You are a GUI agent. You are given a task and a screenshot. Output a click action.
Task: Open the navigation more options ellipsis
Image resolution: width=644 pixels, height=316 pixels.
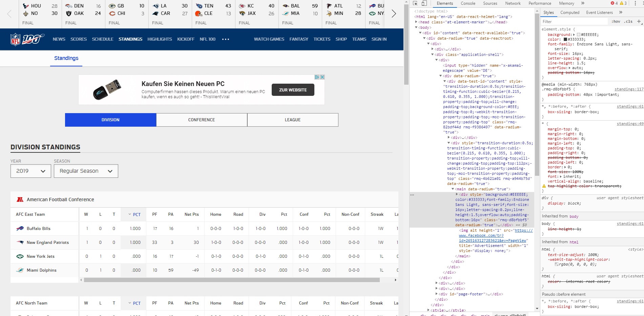pyautogui.click(x=226, y=39)
